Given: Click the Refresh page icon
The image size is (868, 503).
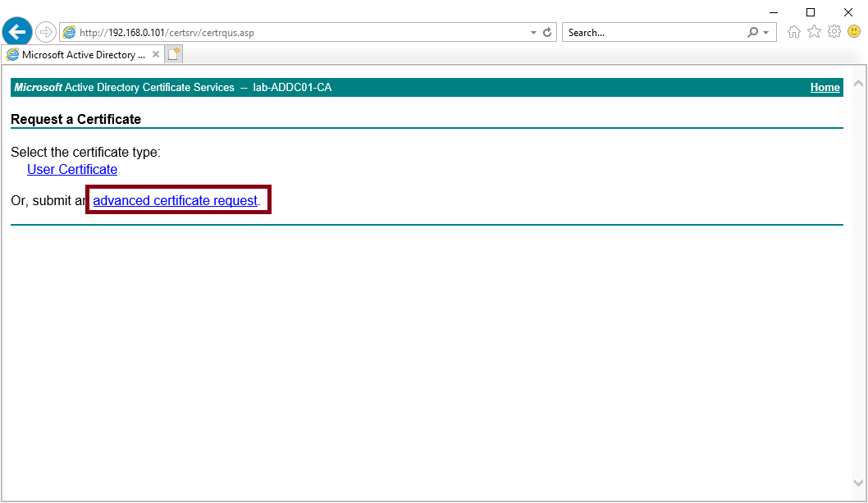Looking at the screenshot, I should point(547,33).
